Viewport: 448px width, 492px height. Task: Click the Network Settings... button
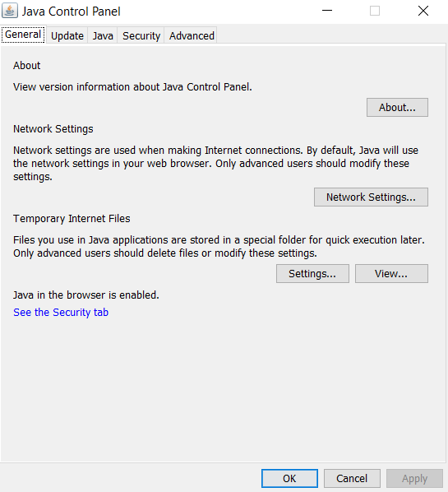pyautogui.click(x=371, y=197)
